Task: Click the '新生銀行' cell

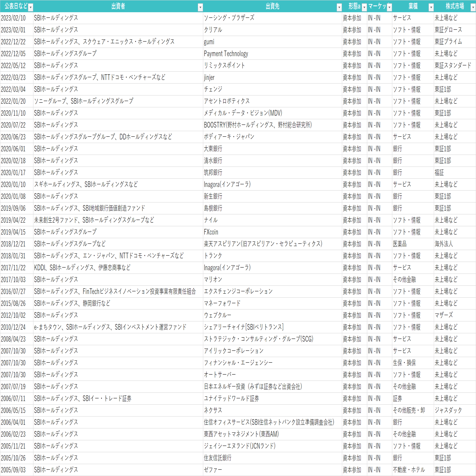Action: [x=273, y=197]
